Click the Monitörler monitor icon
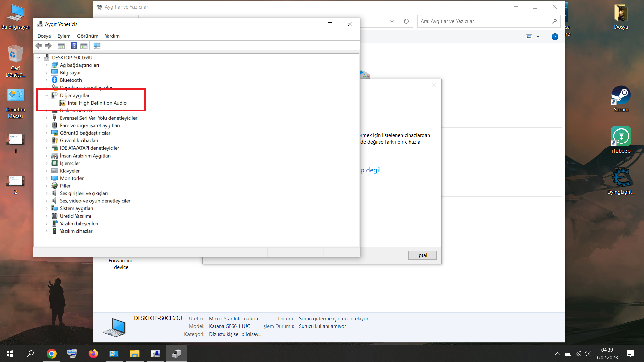The width and height of the screenshot is (644, 362). (55, 178)
